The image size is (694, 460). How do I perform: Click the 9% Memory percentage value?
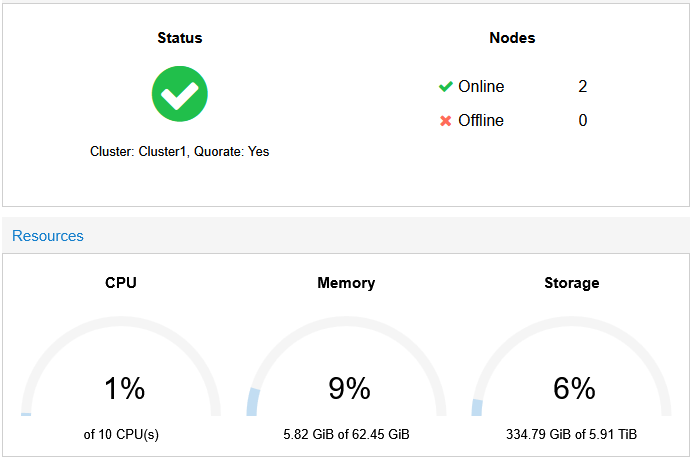pos(349,388)
